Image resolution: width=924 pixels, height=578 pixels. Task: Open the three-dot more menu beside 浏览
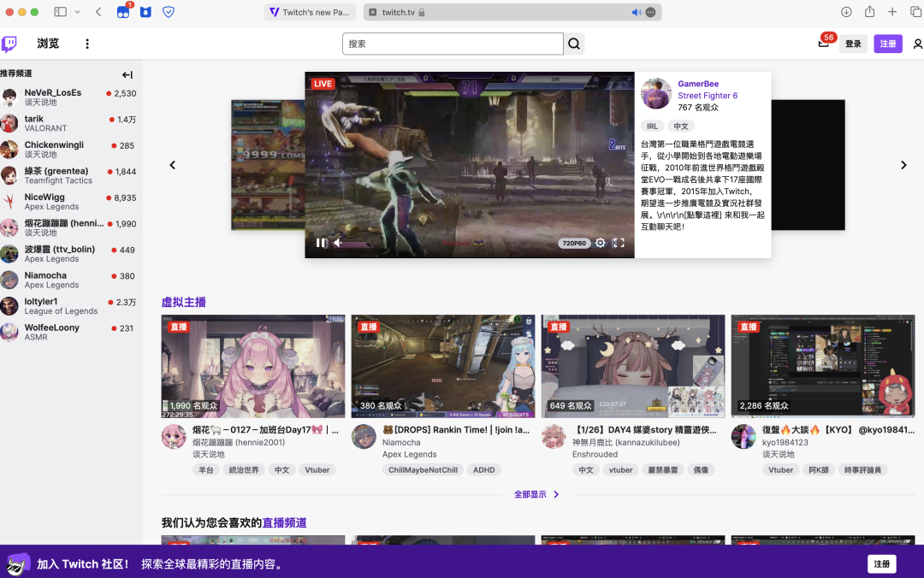87,43
